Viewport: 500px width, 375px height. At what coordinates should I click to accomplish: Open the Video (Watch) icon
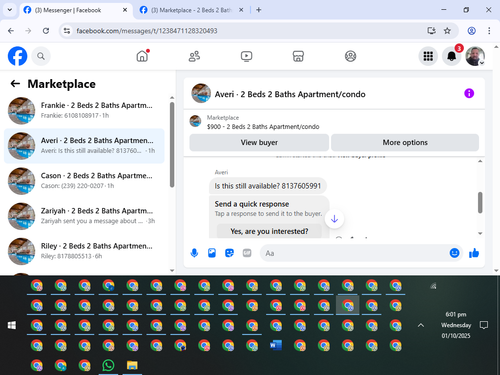coord(246,56)
